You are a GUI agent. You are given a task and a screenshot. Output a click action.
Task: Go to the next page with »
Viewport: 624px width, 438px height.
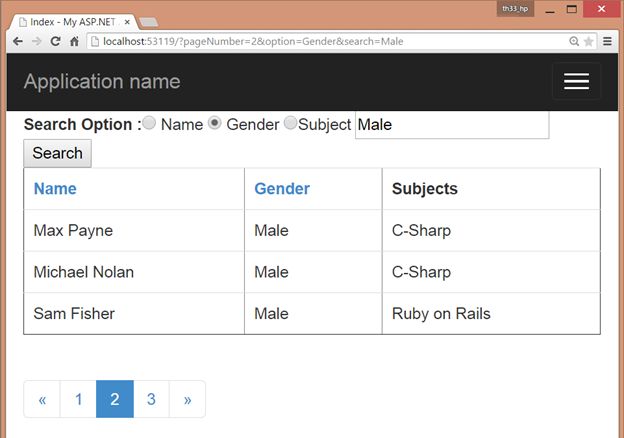pyautogui.click(x=187, y=399)
